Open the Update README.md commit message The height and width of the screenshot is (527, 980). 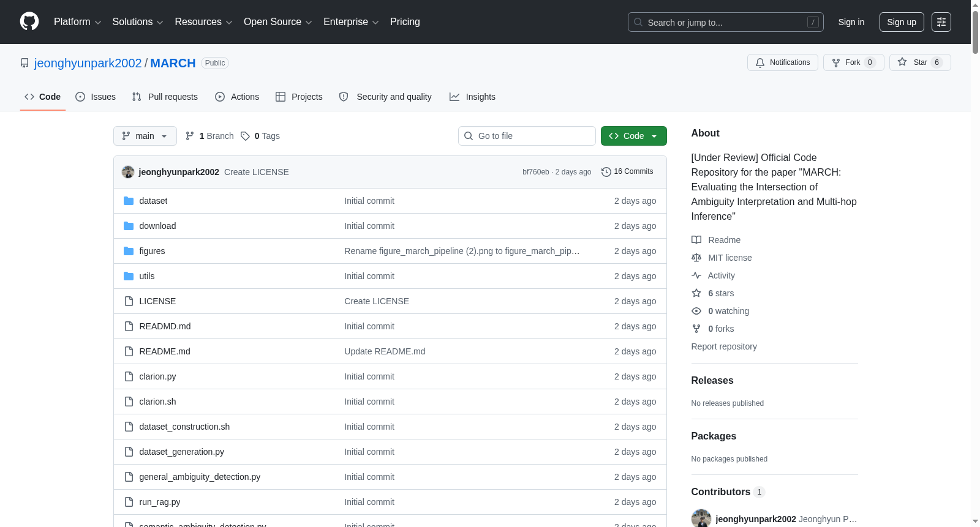tap(385, 351)
